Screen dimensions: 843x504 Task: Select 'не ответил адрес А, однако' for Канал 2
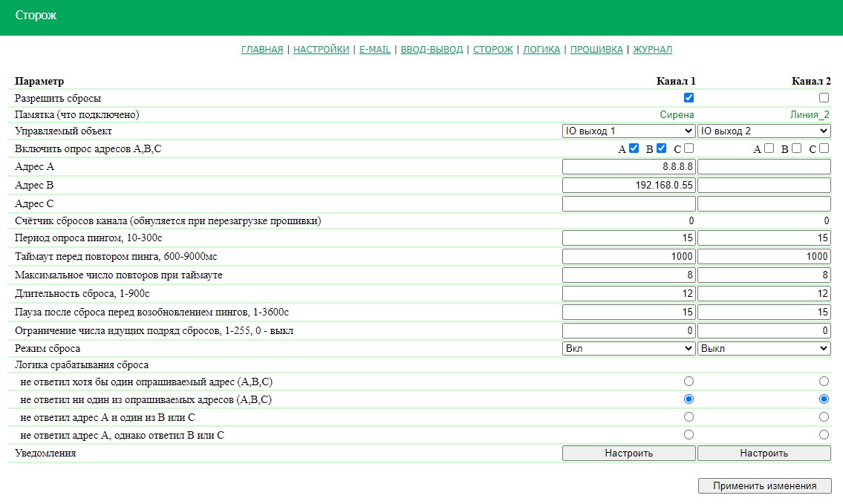[x=824, y=435]
